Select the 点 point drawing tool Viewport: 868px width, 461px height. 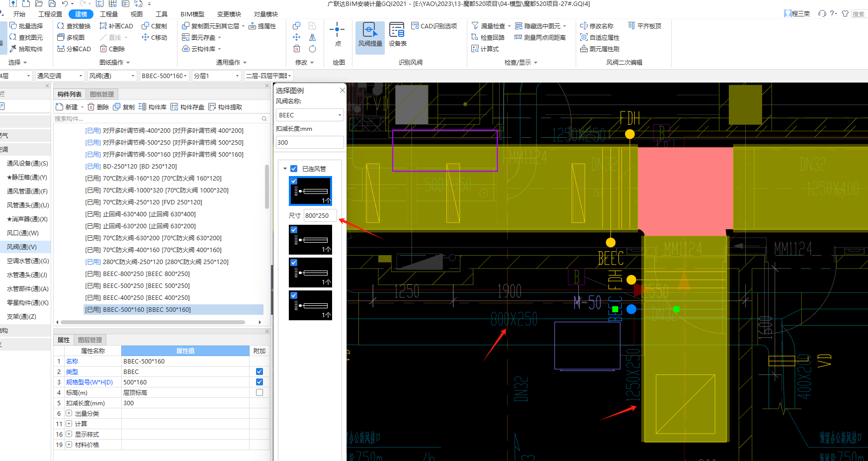pos(338,34)
